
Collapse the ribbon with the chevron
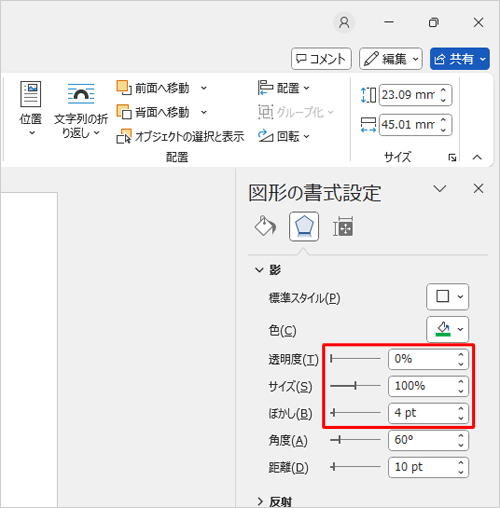pos(477,157)
